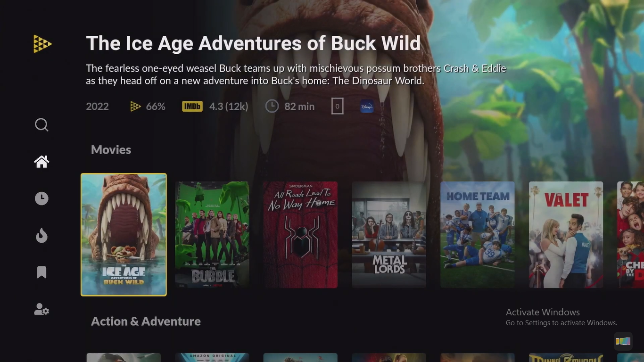The height and width of the screenshot is (362, 644).
Task: Open the trending flame icon
Action: point(41,235)
